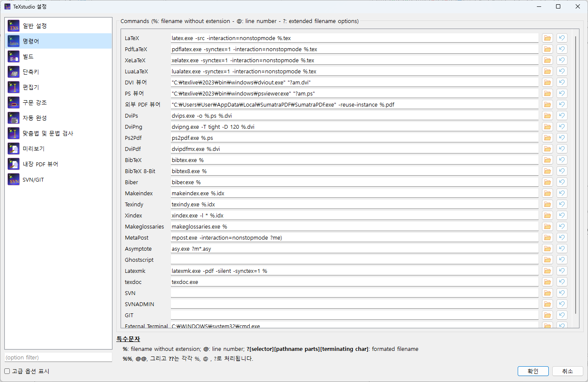The height and width of the screenshot is (382, 588).
Task: Open the 내장 PDF 뷰어 settings
Action: (x=58, y=164)
